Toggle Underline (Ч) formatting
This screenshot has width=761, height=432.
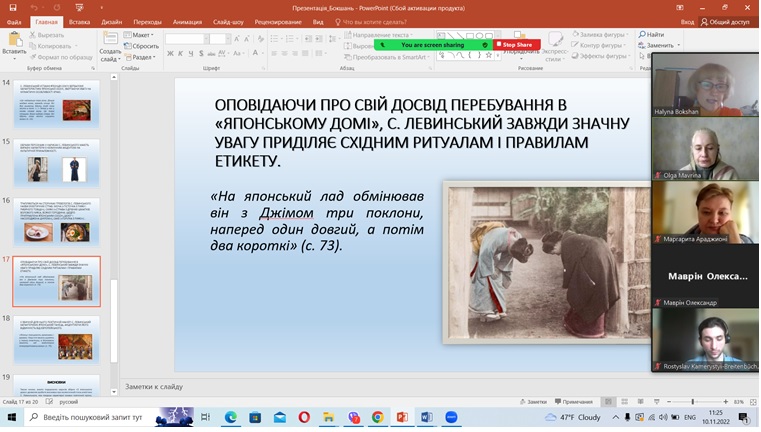[191, 53]
